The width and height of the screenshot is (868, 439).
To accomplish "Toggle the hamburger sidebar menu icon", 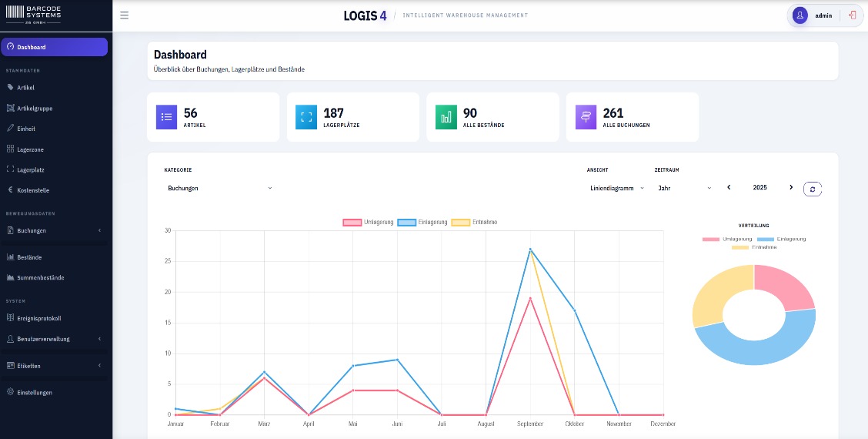I will (x=124, y=15).
